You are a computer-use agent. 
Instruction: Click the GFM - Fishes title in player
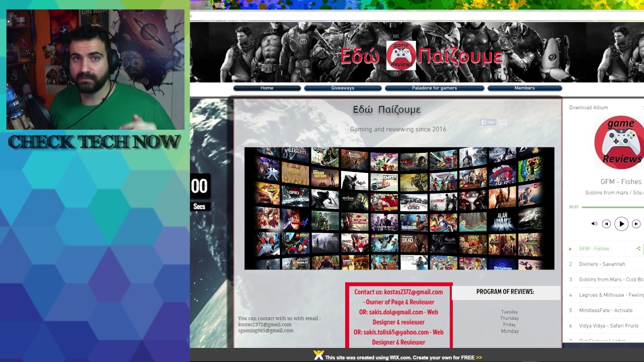point(621,182)
